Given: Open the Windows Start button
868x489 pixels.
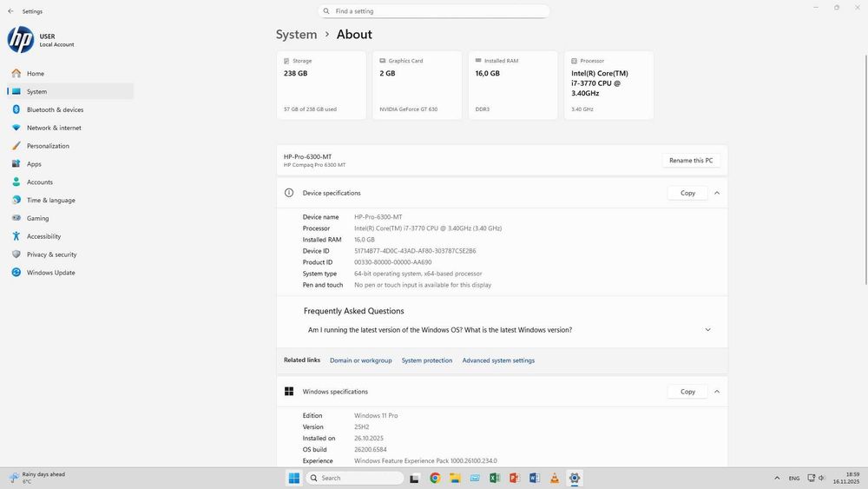Looking at the screenshot, I should (294, 478).
